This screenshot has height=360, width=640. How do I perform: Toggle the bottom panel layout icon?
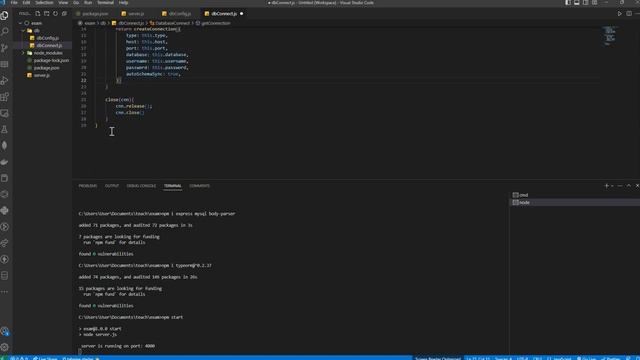tap(577, 2)
